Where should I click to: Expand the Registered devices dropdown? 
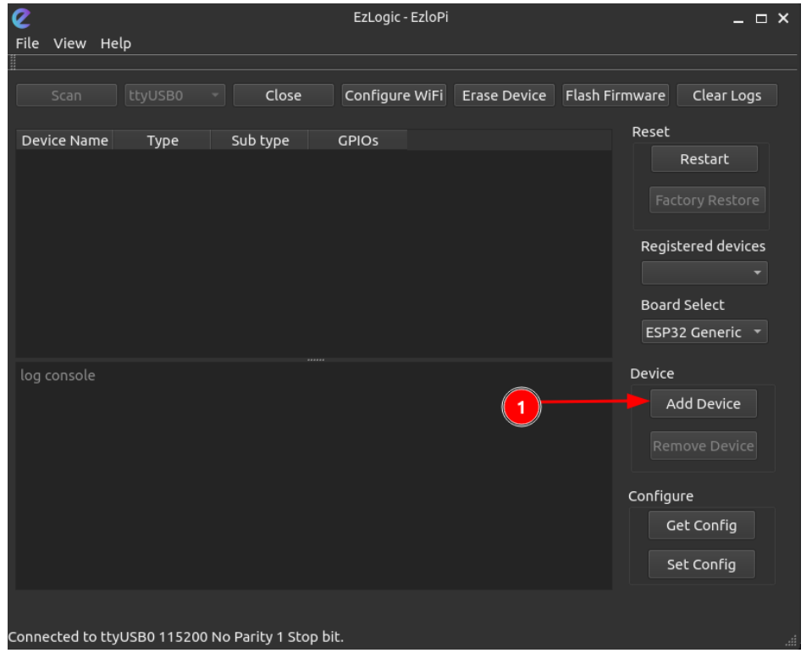click(704, 273)
